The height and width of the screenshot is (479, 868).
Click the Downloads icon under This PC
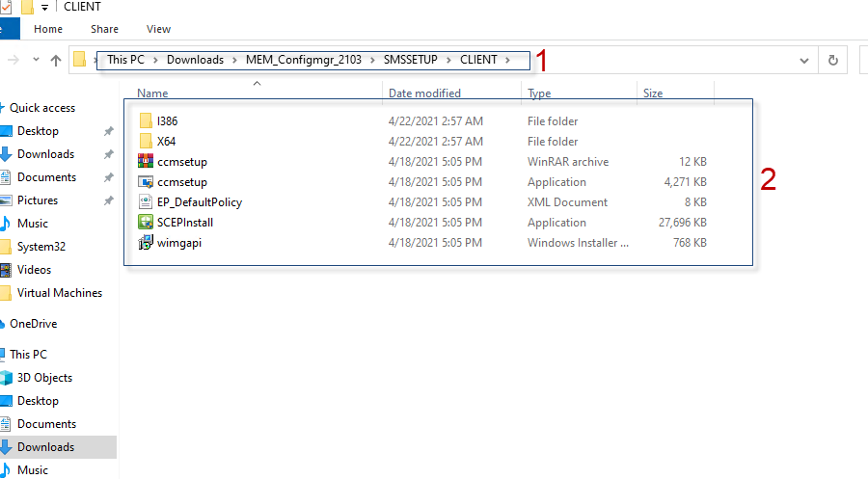(x=6, y=447)
